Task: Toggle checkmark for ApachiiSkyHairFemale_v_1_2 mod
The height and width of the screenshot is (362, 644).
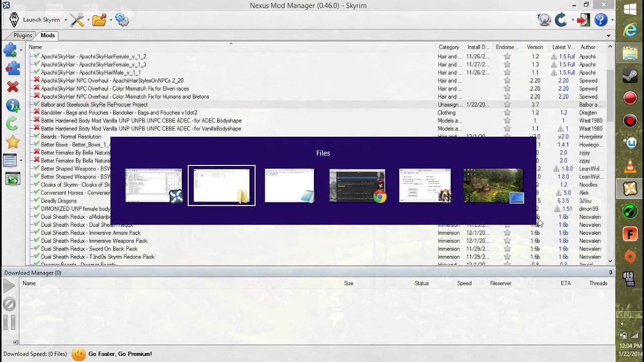Action: tap(37, 56)
